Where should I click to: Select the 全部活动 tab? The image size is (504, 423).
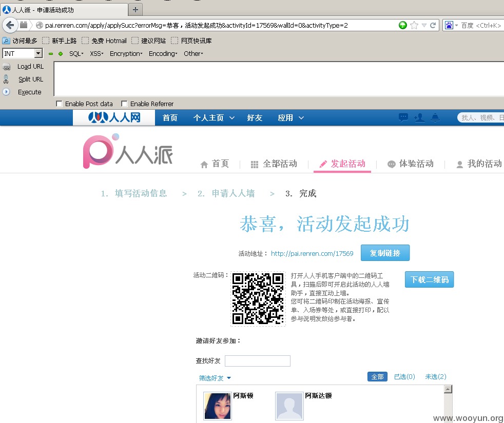click(274, 164)
